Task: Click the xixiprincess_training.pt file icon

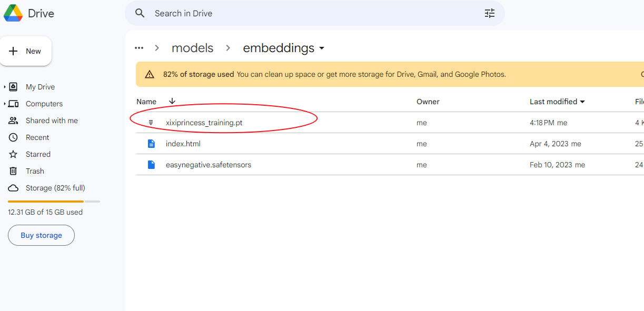Action: click(151, 123)
